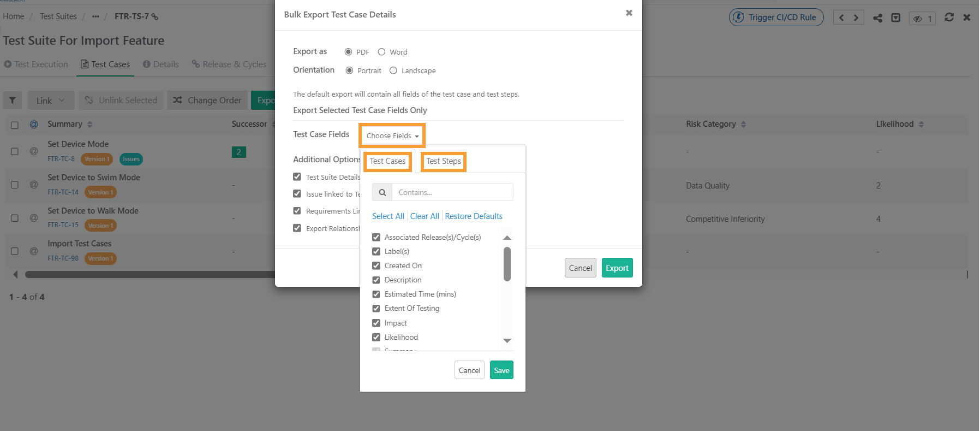Viewport: 980px width, 431px height.
Task: Click the field list scrollbar thumb
Action: pyautogui.click(x=507, y=264)
